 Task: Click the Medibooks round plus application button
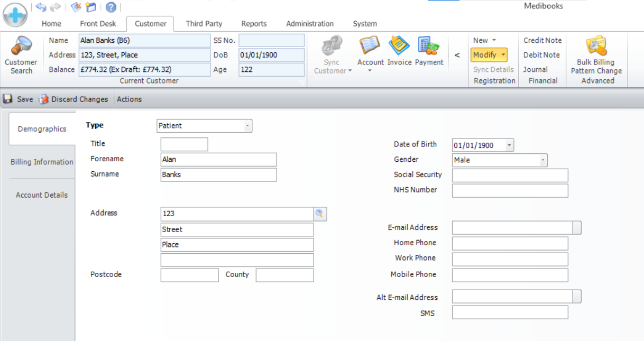click(x=15, y=15)
